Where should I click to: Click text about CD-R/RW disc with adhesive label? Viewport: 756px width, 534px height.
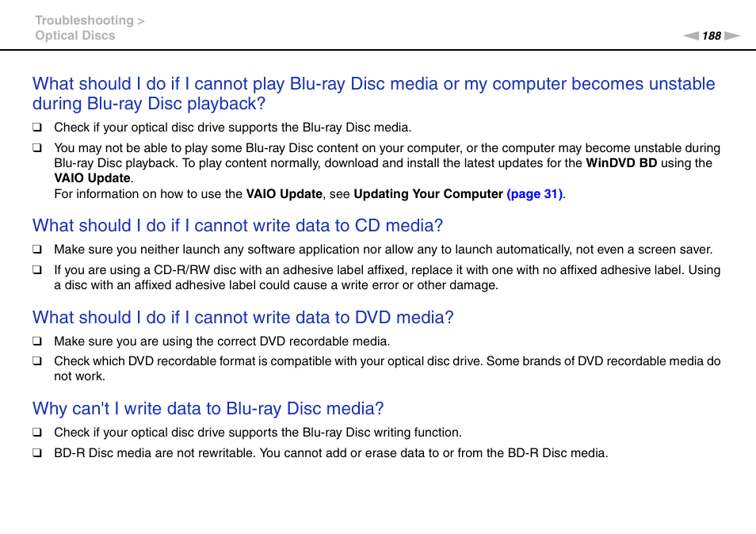[x=388, y=277]
